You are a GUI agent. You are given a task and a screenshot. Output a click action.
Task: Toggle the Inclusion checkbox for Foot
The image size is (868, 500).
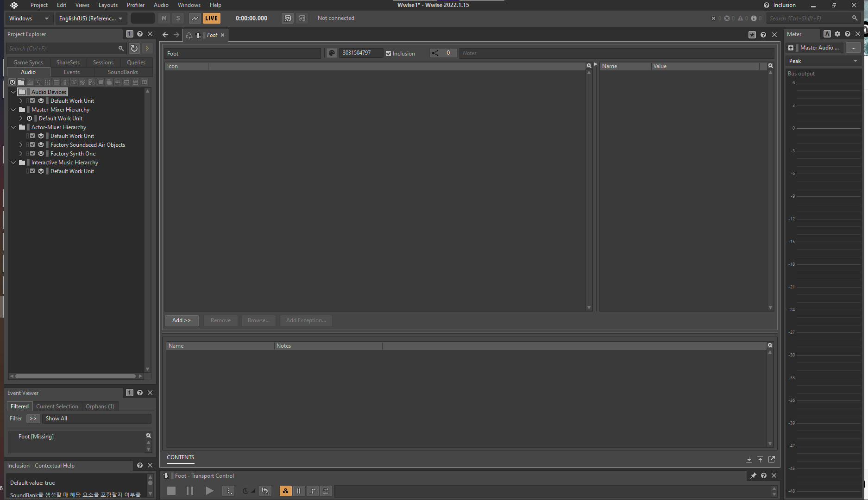[x=388, y=53]
